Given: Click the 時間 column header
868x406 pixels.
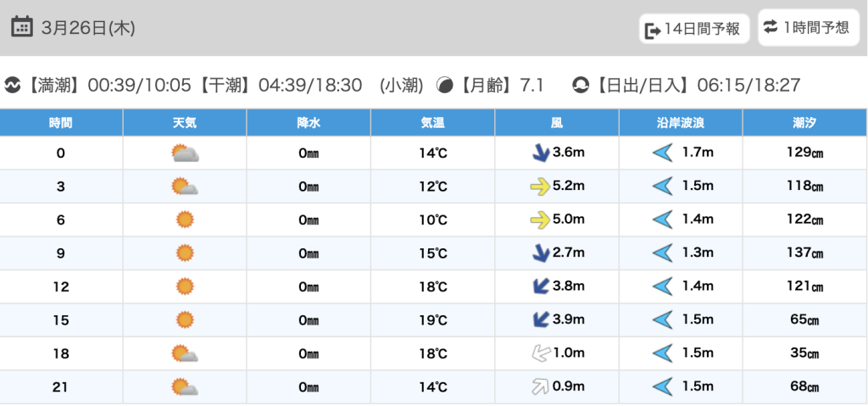Looking at the screenshot, I should (x=61, y=123).
